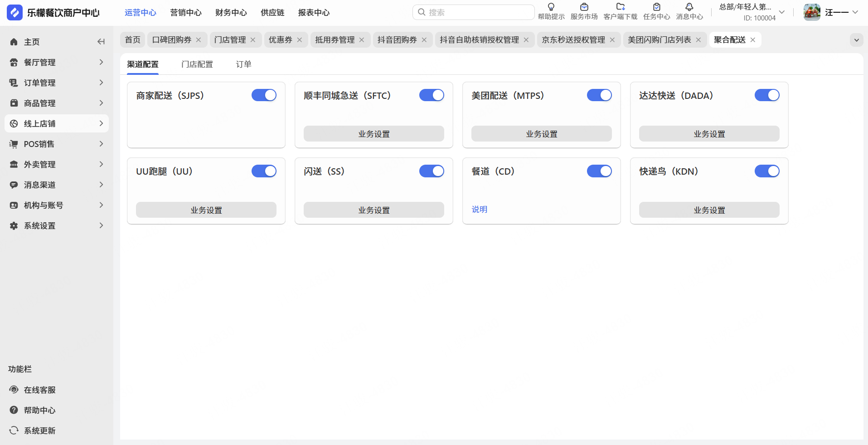Switch to the 订单 tab

point(243,64)
